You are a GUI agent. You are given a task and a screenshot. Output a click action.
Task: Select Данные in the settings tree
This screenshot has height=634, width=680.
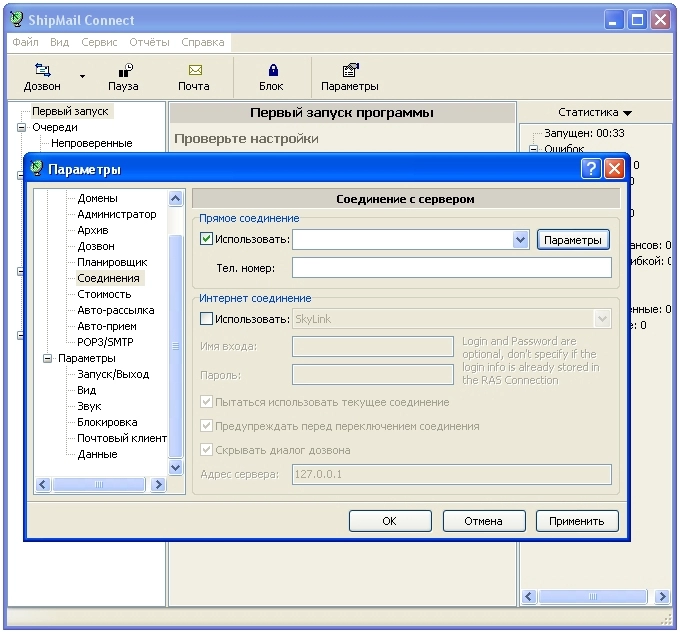(x=98, y=454)
